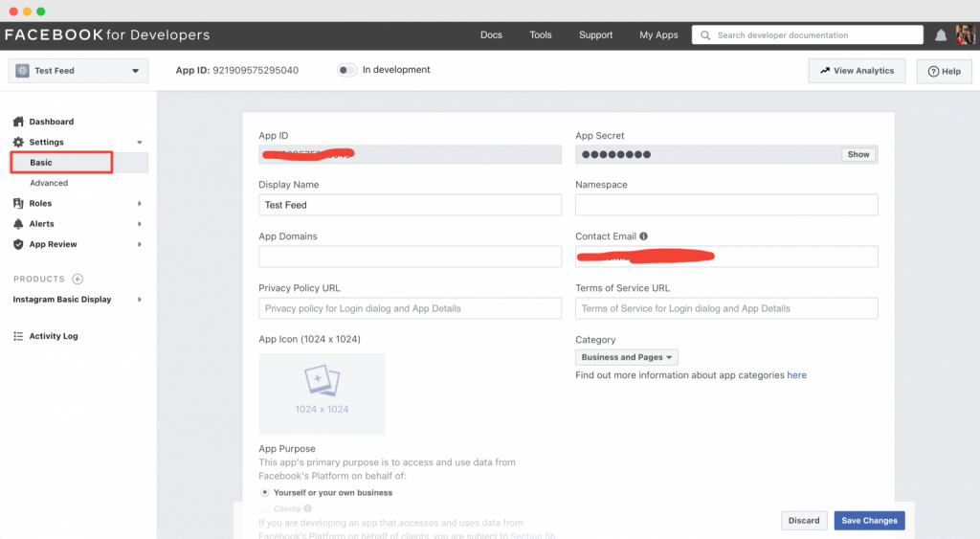Image resolution: width=980 pixels, height=539 pixels.
Task: Click the App ID number in header
Action: (256, 70)
